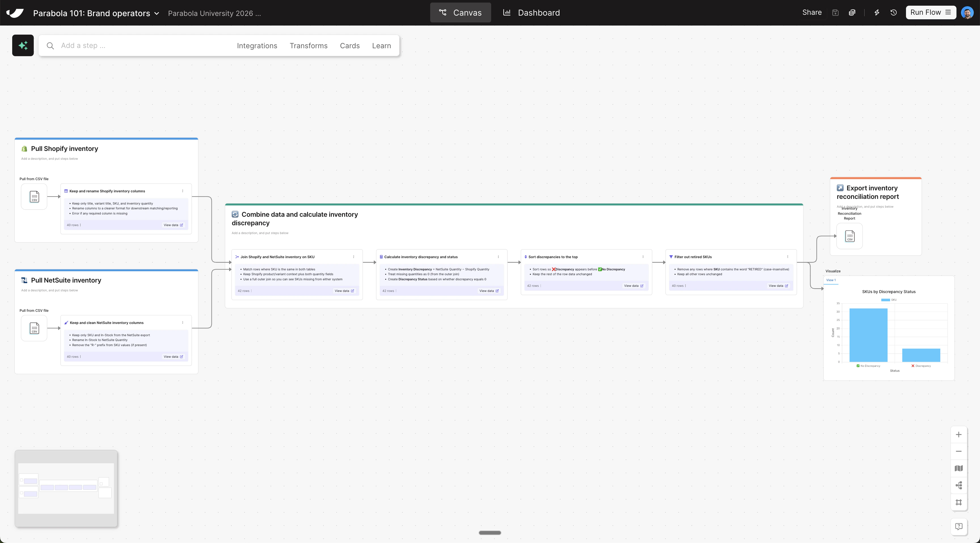This screenshot has height=543, width=980.
Task: Click View data on Sort discrepancies step
Action: coord(634,286)
